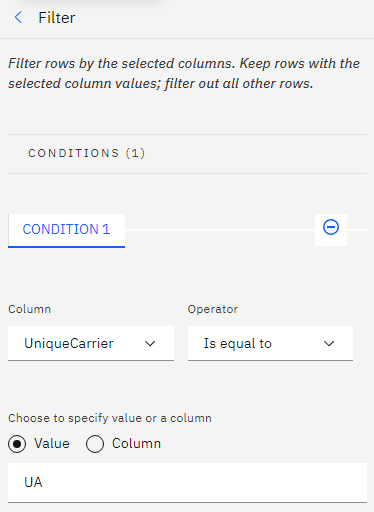Select the Value radio button
Image resolution: width=374 pixels, height=512 pixels.
click(x=17, y=444)
